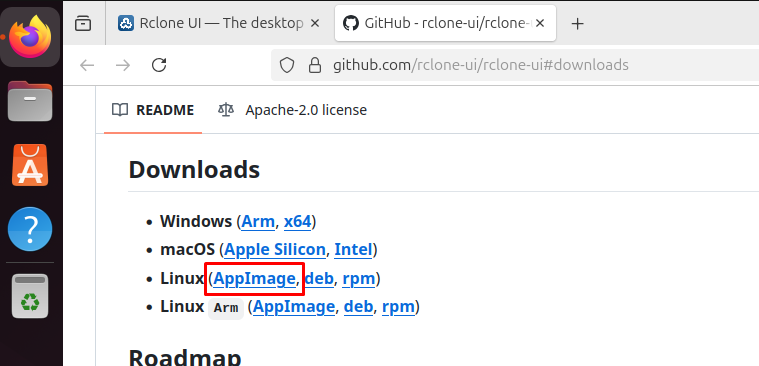Download the Windows Arm build
Image resolution: width=759 pixels, height=366 pixels.
point(258,222)
